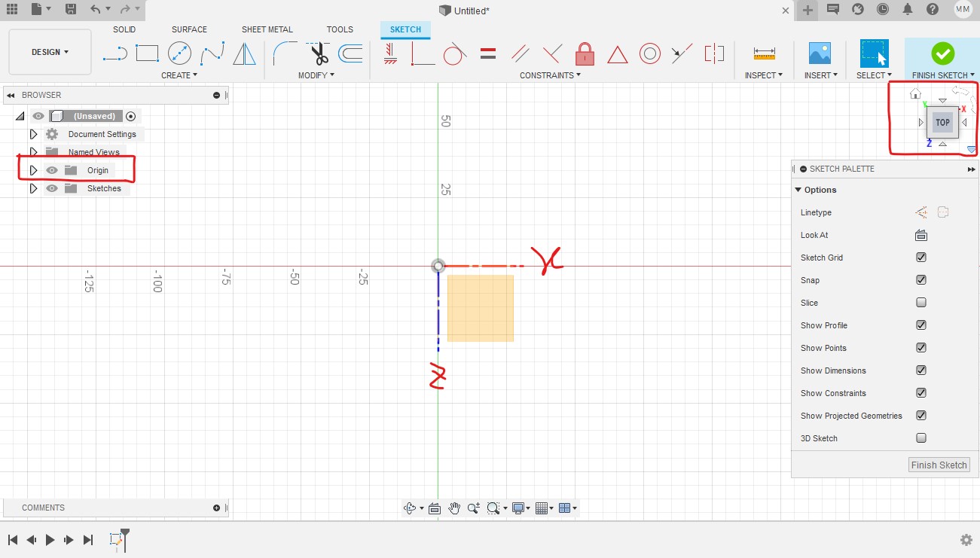
Task: Use the Trim scissors tool
Action: pos(319,53)
